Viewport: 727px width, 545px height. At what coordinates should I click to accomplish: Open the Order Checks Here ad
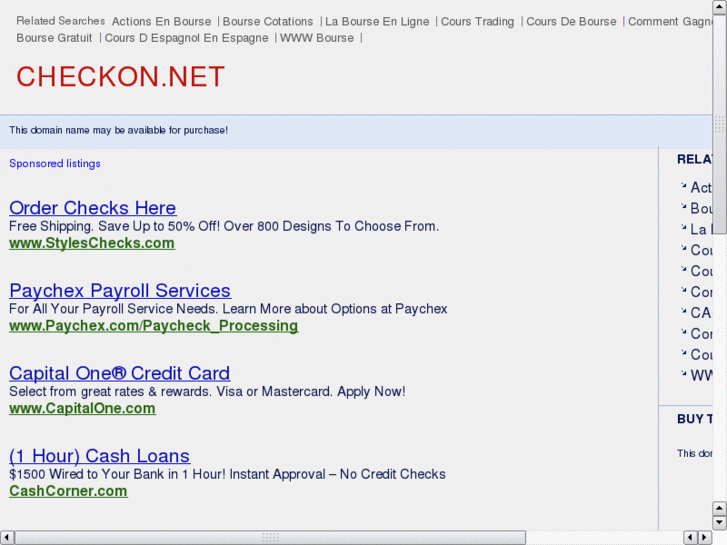click(x=93, y=208)
